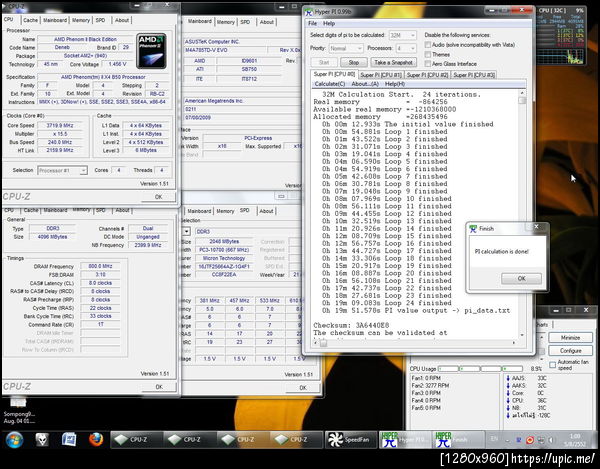
Task: Click the AMD Phenom II logo in CPU-Z
Action: pos(151,51)
